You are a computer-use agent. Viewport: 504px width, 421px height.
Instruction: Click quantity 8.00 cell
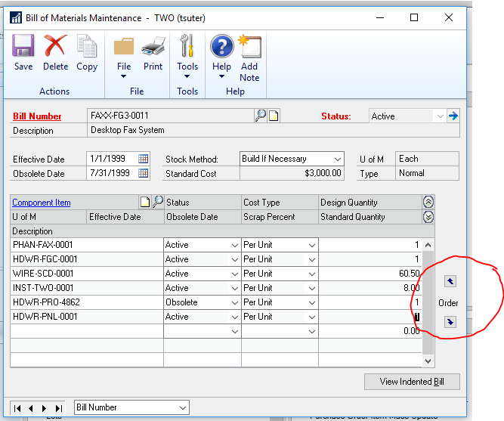tap(370, 288)
